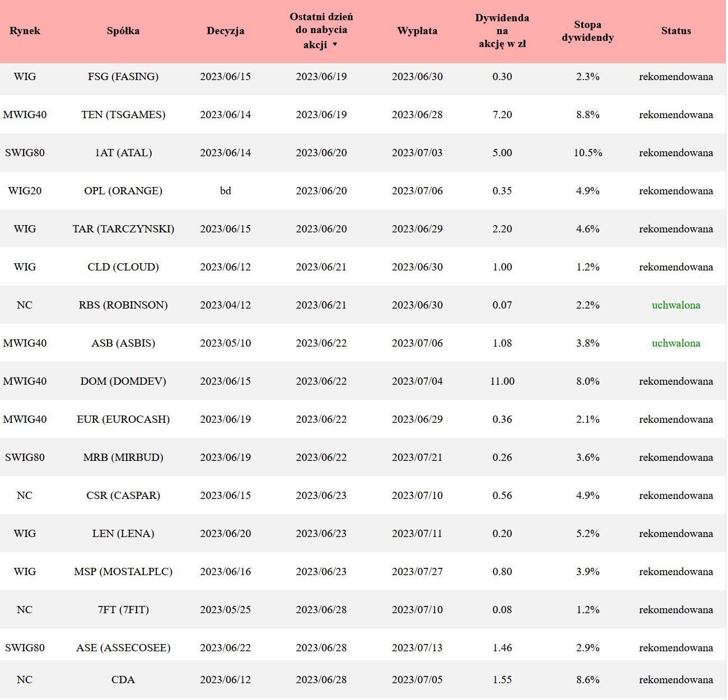The image size is (728, 700).
Task: Sort table by Spółka column header
Action: pyautogui.click(x=123, y=31)
